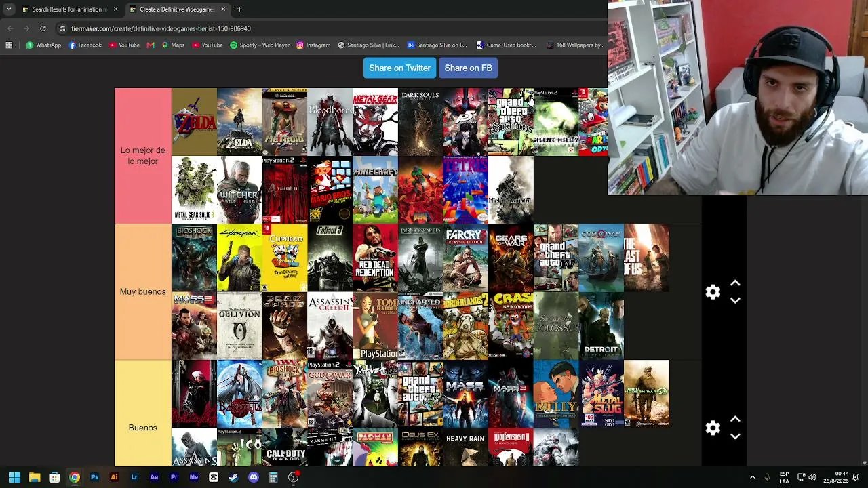Select the Red Dead Redemption cover

pos(375,258)
